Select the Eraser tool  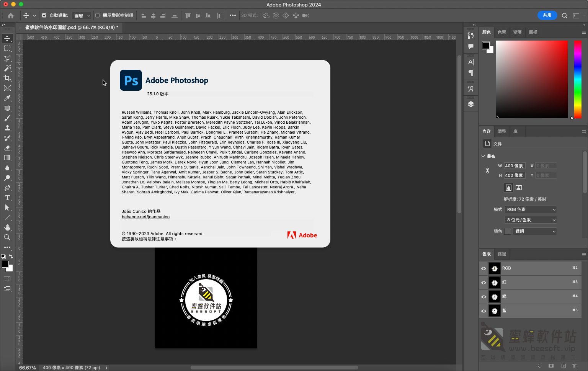tap(7, 148)
